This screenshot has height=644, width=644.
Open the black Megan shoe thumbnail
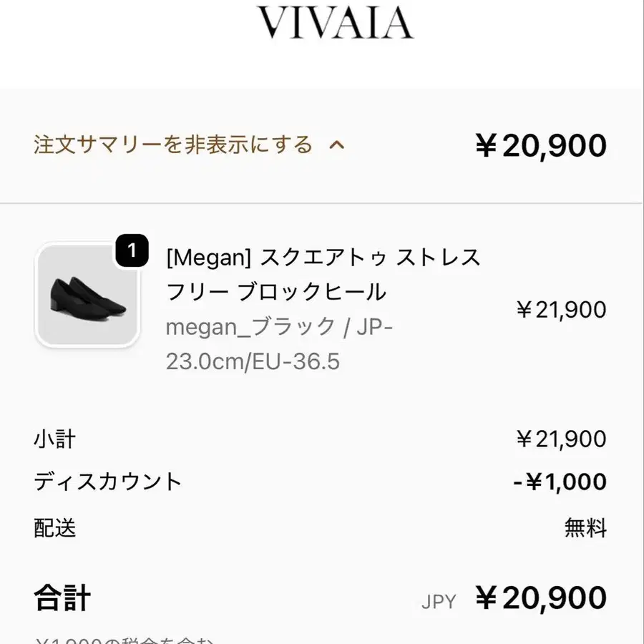pyautogui.click(x=87, y=296)
